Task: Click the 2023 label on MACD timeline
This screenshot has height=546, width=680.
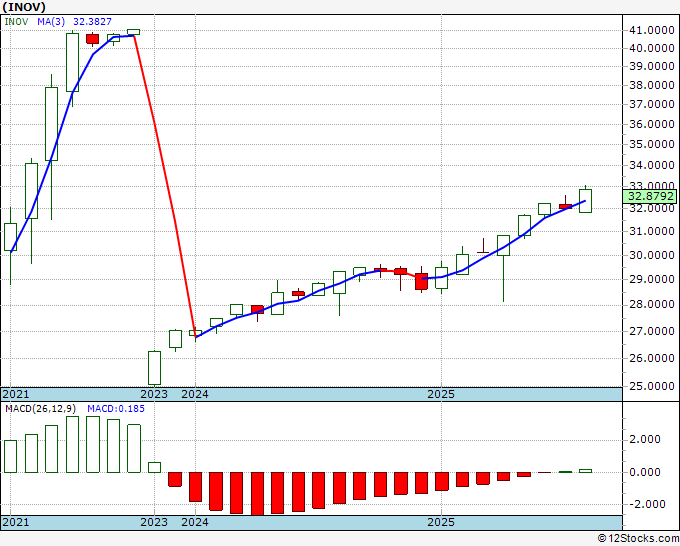Action: [154, 522]
